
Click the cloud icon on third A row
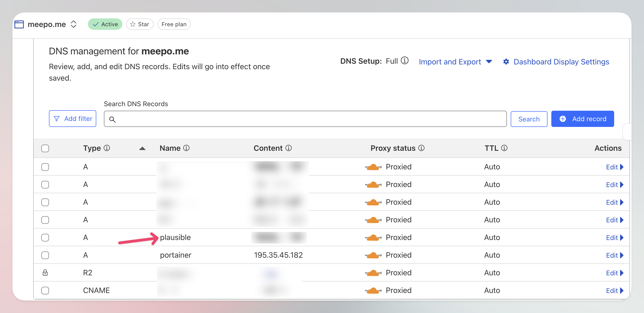[373, 203]
